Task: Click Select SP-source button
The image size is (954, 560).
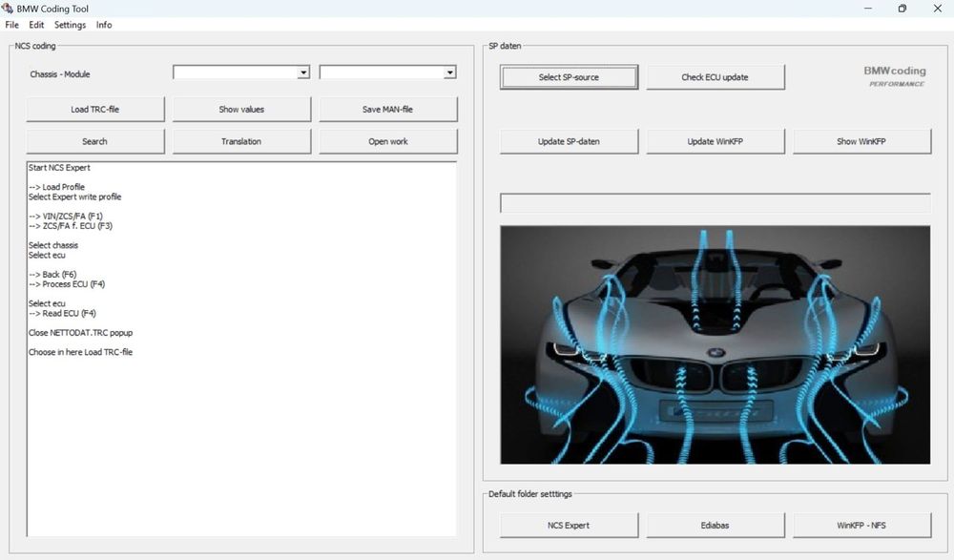Action: (x=569, y=77)
